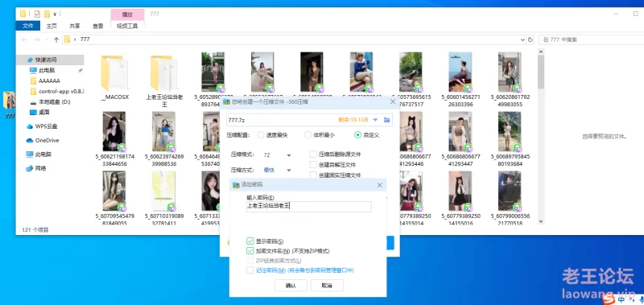Enable 创建固实压缩文件 option

point(313,175)
